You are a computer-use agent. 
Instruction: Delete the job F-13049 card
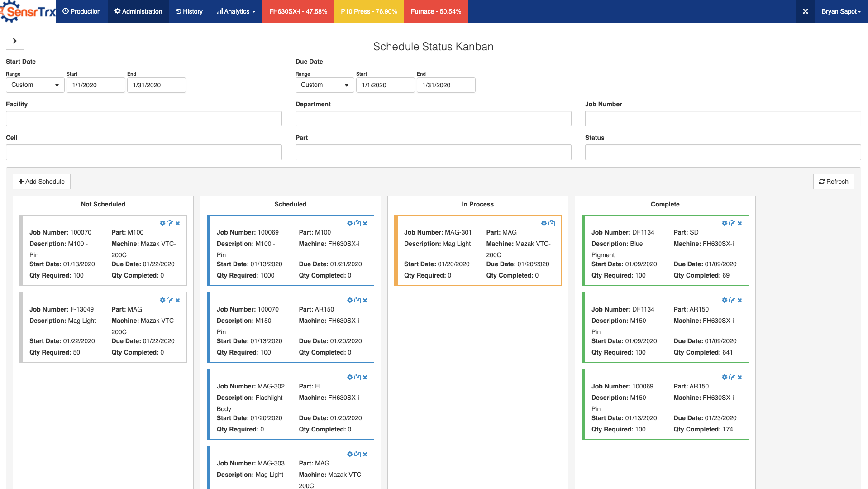click(x=178, y=300)
